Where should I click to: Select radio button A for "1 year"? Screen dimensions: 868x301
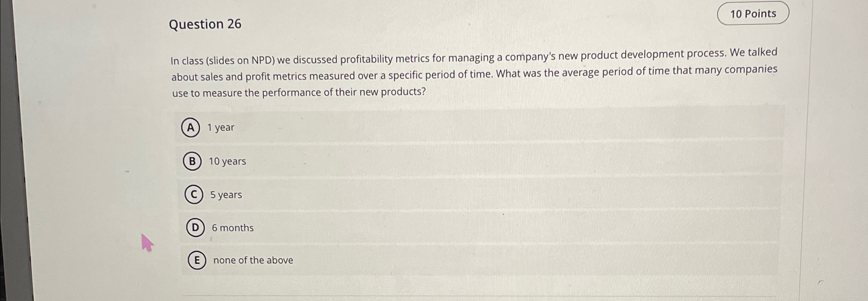pos(191,128)
